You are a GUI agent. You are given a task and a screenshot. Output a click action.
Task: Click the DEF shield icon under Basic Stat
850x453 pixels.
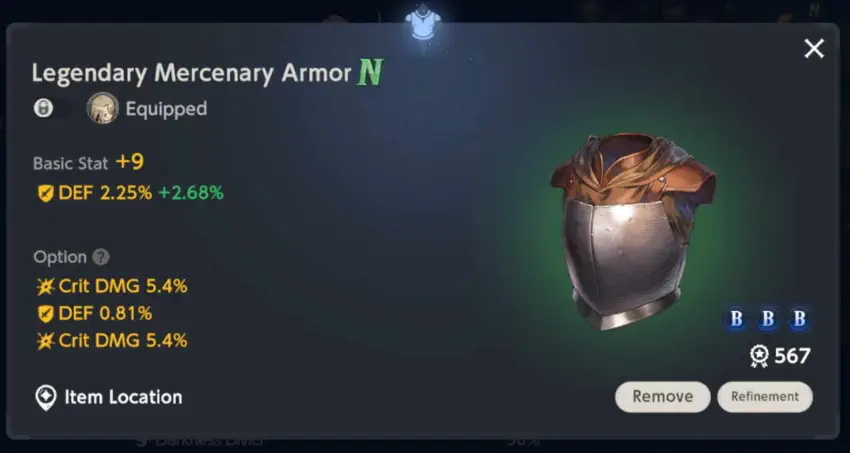point(46,193)
